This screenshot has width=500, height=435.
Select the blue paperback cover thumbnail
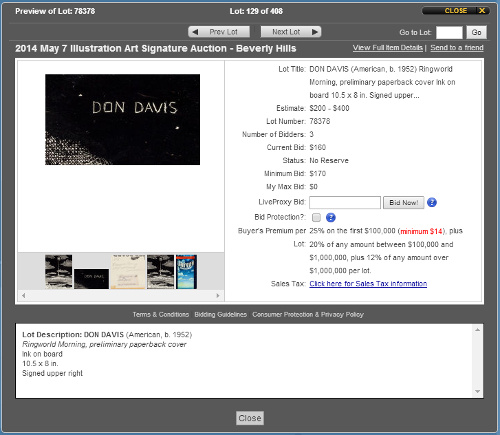click(186, 271)
